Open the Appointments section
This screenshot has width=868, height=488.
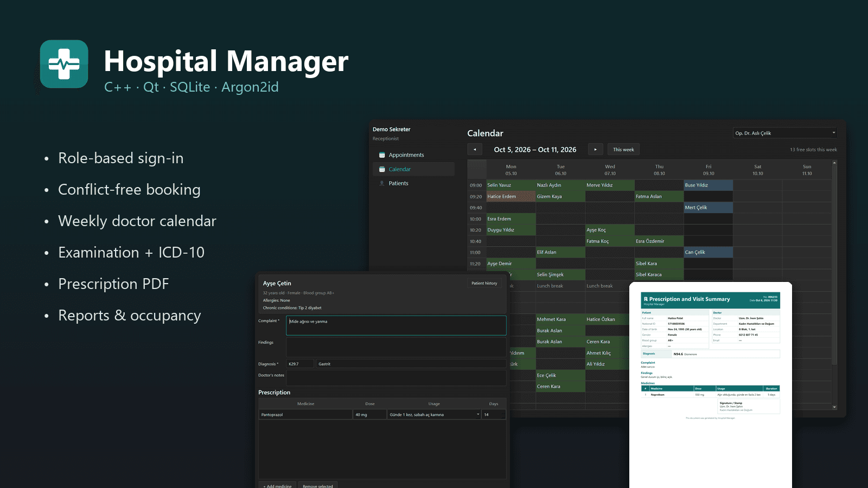[414, 155]
